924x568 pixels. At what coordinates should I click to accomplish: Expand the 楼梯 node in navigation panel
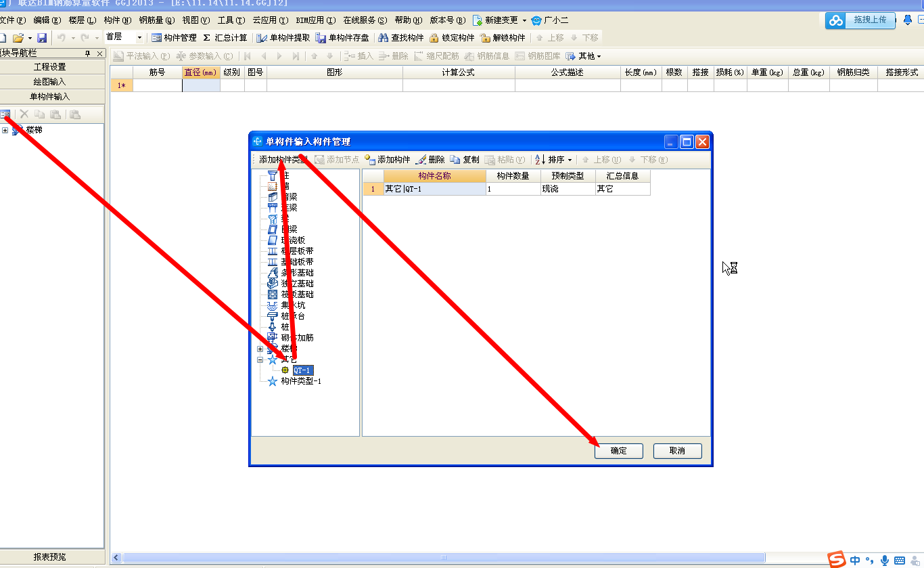click(x=5, y=130)
